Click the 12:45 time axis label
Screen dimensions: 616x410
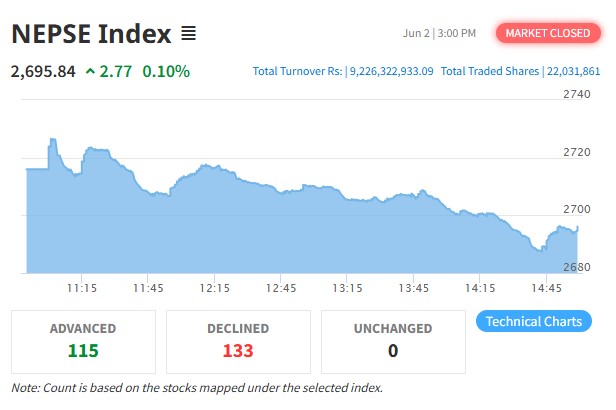[282, 288]
